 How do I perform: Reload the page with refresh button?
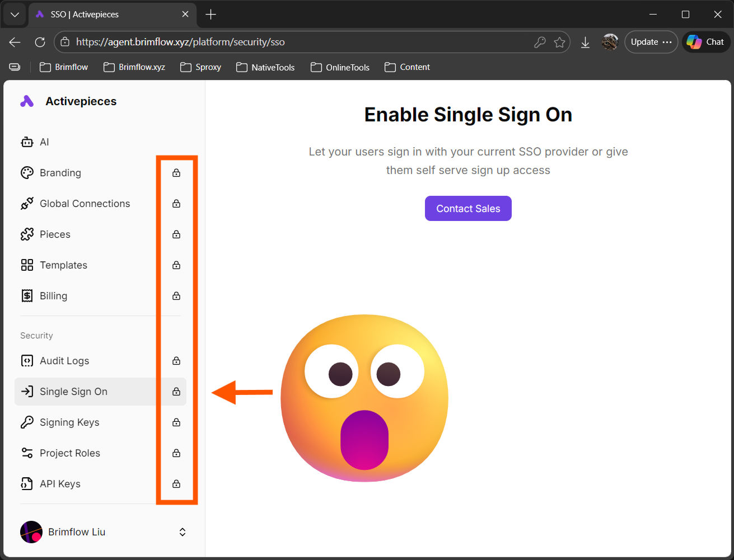pos(40,42)
